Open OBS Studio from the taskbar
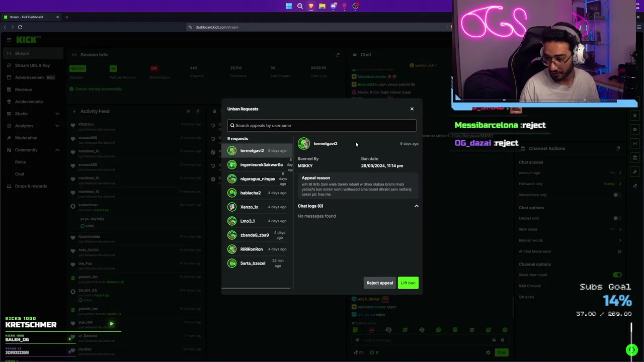This screenshot has height=362, width=644. tap(355, 6)
